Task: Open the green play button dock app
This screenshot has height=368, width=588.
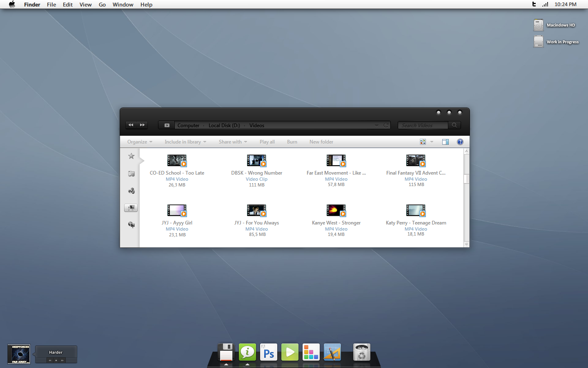Action: tap(290, 352)
